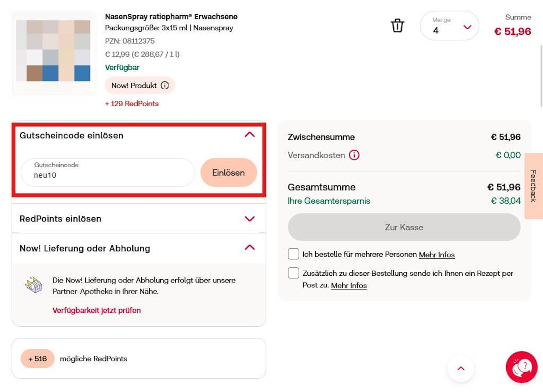Screen dimensions: 543x392
Task: Show Versandkosten info icon details
Action: coord(354,155)
